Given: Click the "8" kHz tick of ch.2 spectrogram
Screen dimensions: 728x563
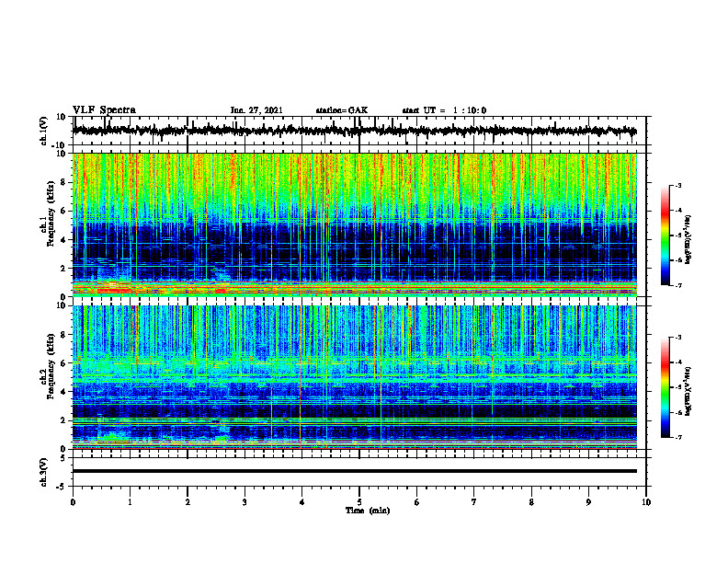Looking at the screenshot, I should [64, 335].
